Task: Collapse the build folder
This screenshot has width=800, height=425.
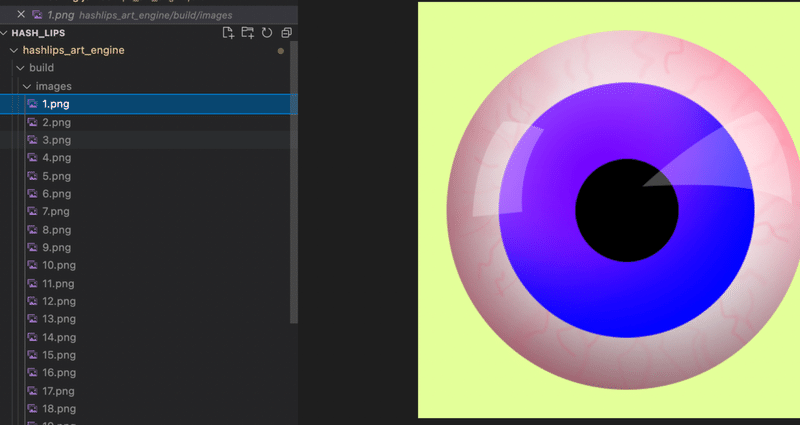Action: point(20,68)
